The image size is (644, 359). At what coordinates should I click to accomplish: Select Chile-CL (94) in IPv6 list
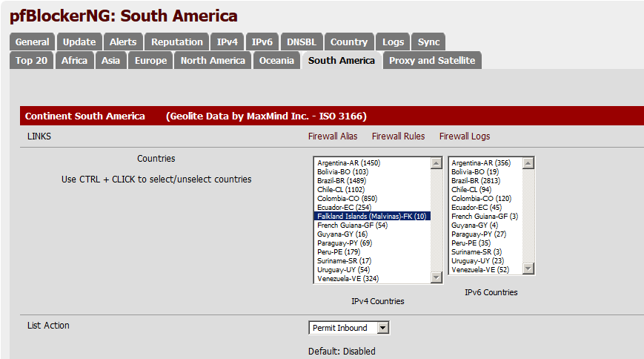click(485, 190)
